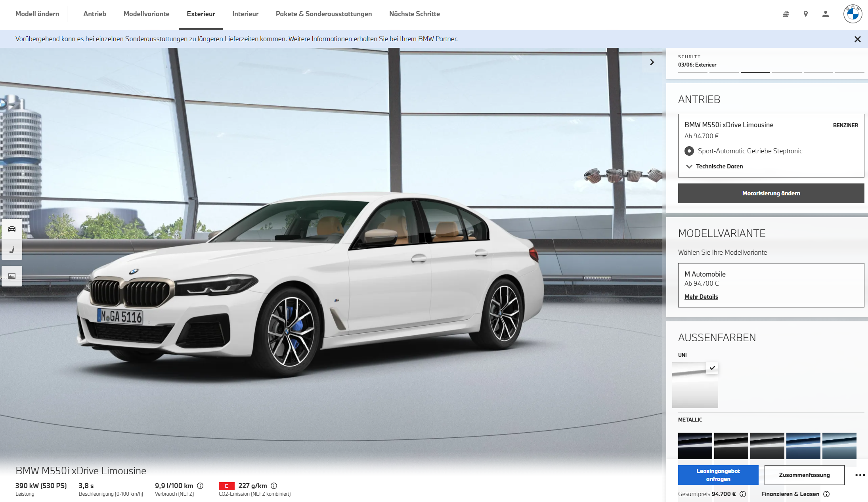Click the 3,8 s acceleration value
The width and height of the screenshot is (868, 502).
[x=86, y=486]
